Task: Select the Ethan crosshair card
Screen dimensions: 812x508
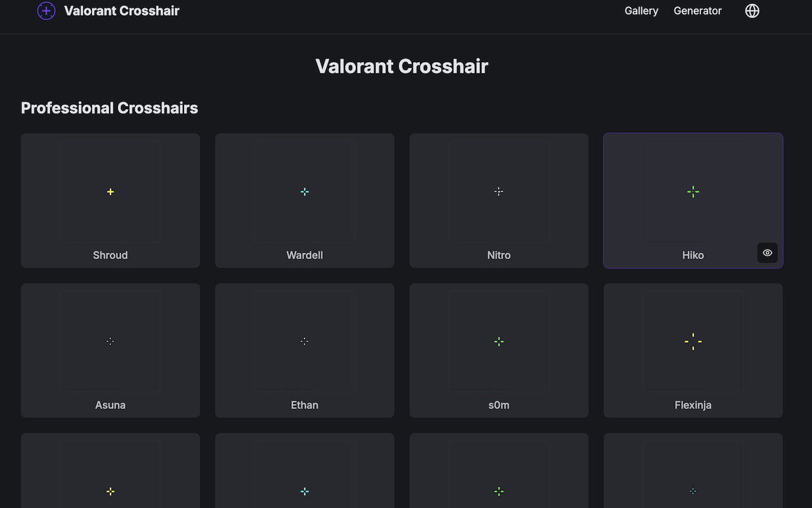Action: point(304,351)
